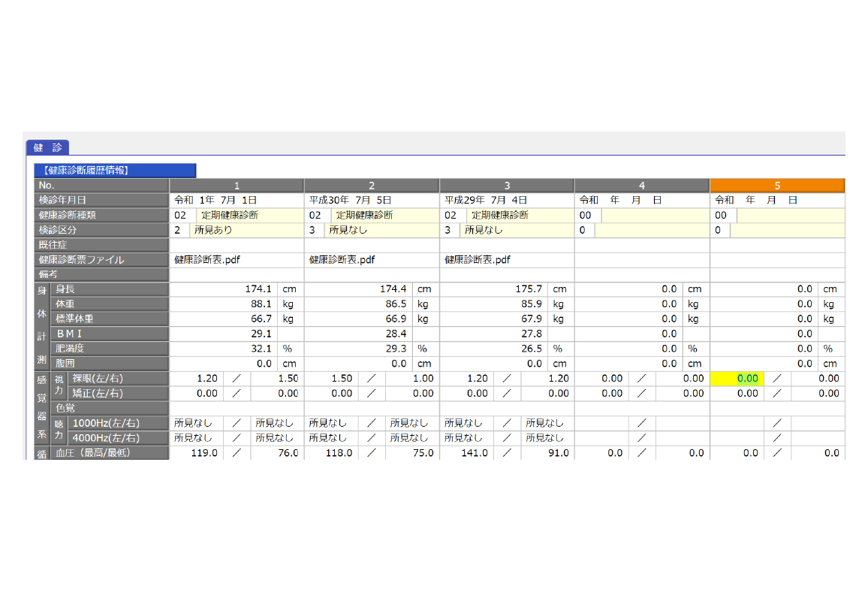Click height value 174.1
Screen dimensions: 868x598
[223, 289]
